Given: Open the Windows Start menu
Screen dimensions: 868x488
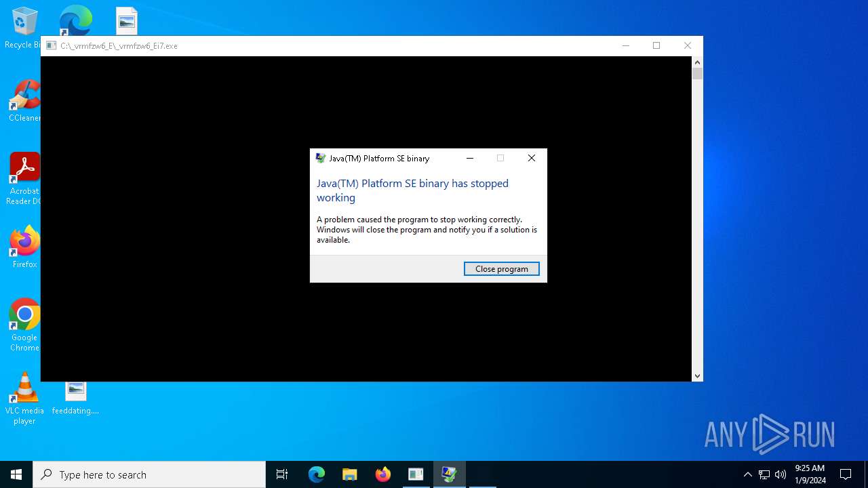Looking at the screenshot, I should 16,474.
